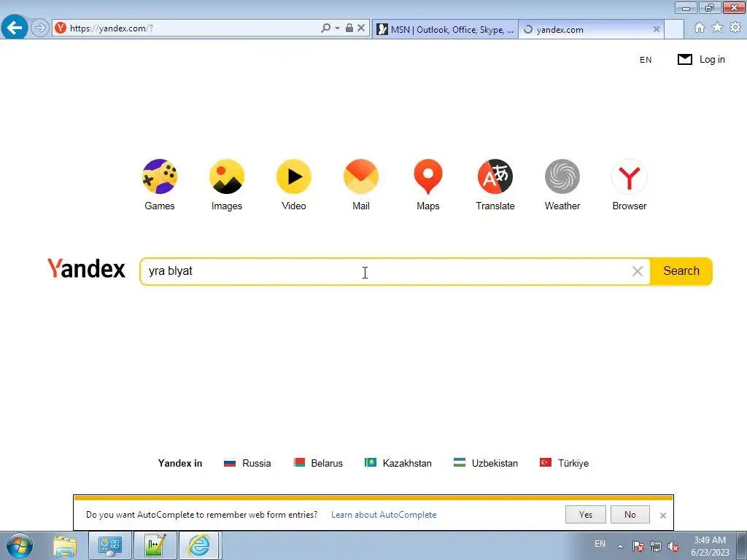Click the mail envelope icon near Log in
Screen dimensions: 747x560
click(684, 60)
